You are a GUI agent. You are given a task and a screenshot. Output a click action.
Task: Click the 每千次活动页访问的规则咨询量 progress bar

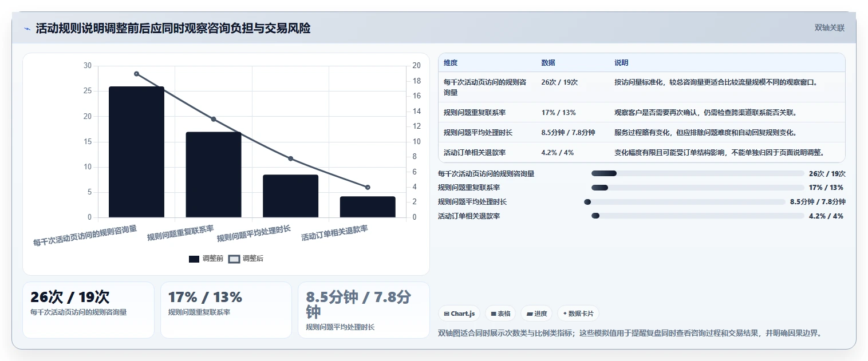pos(698,173)
